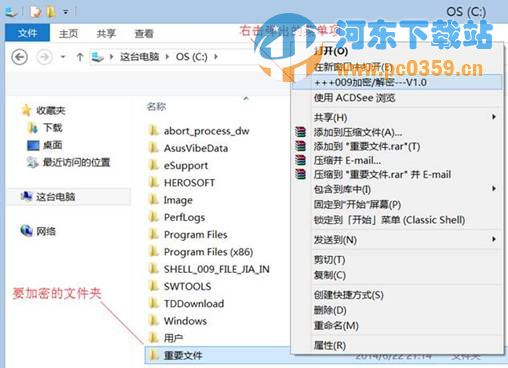Screen dimensions: 508x368
Task: Select the Program Files (x86) folder name
Action: point(209,252)
